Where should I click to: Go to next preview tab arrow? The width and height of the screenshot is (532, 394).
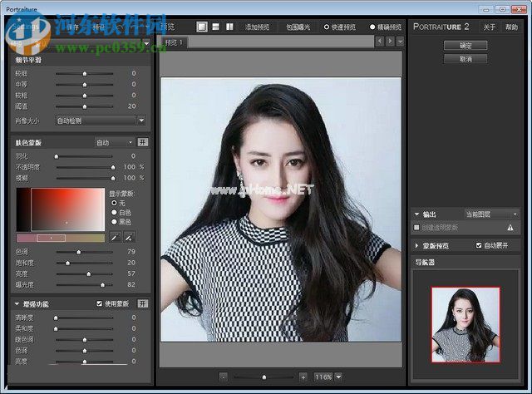click(389, 42)
